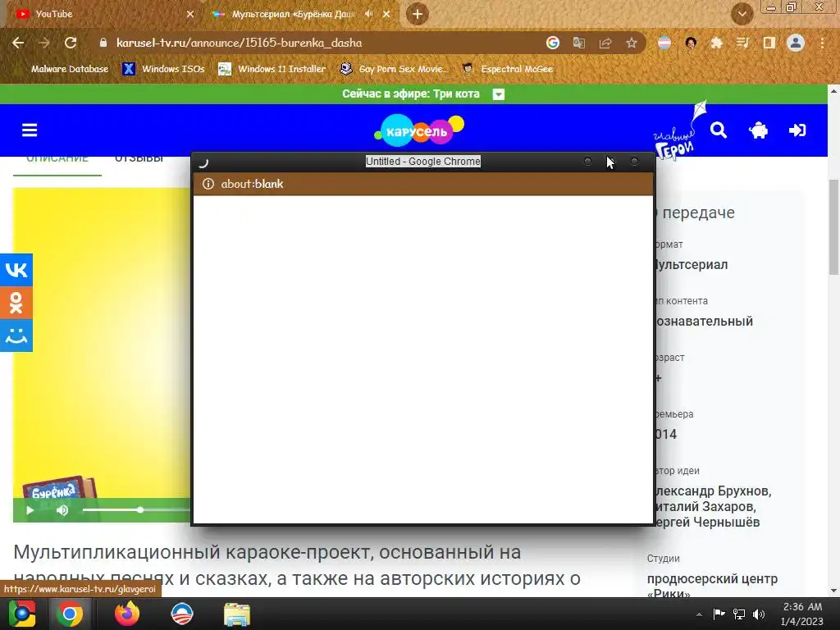Open Chrome from the taskbar
The width and height of the screenshot is (840, 630).
tap(70, 614)
